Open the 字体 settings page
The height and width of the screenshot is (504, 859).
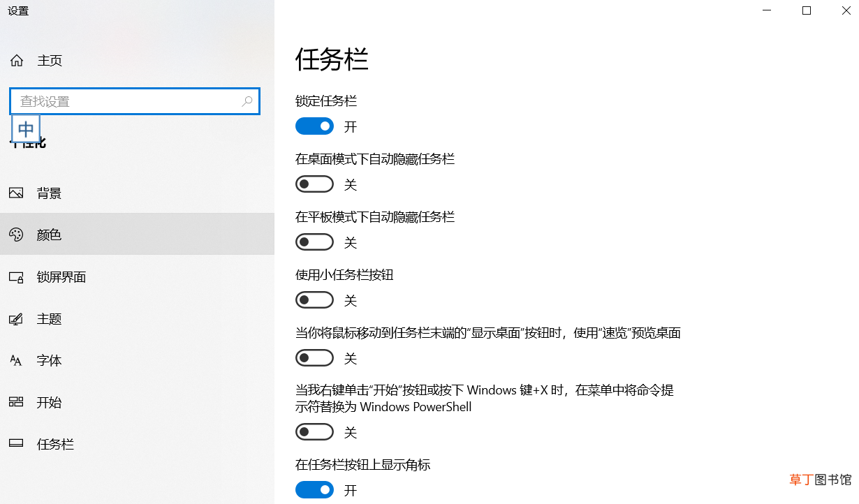pyautogui.click(x=137, y=361)
